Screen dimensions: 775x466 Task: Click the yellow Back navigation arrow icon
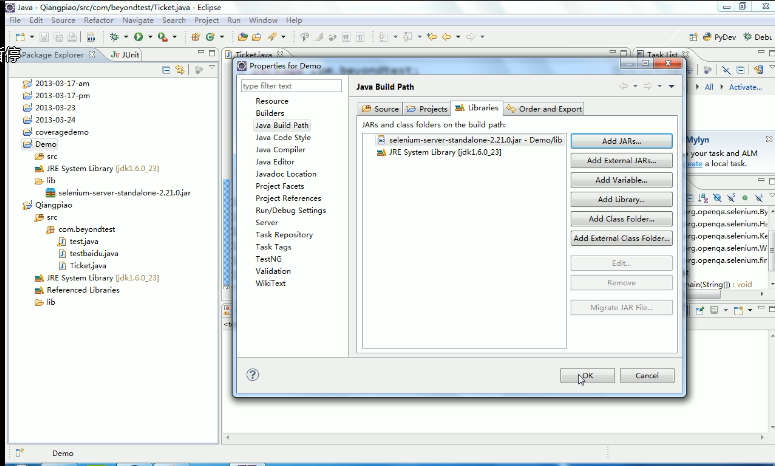click(447, 37)
